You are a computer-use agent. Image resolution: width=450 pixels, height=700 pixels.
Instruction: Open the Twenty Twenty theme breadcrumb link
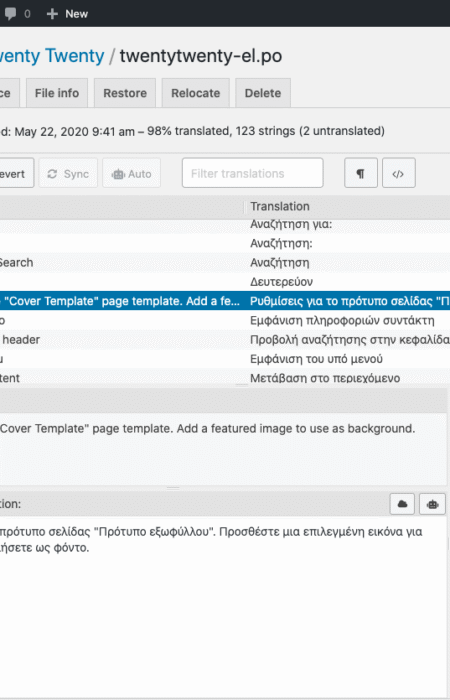(52, 56)
